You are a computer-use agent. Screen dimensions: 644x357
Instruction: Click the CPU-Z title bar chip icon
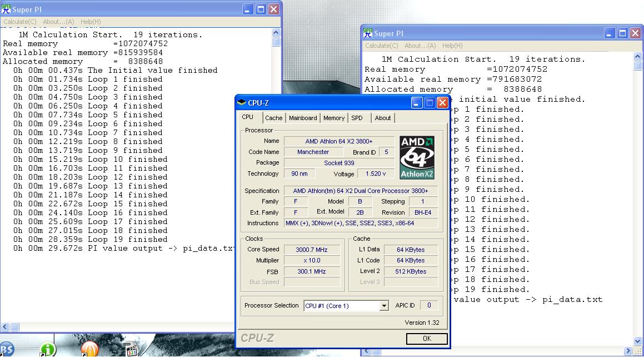tap(242, 103)
